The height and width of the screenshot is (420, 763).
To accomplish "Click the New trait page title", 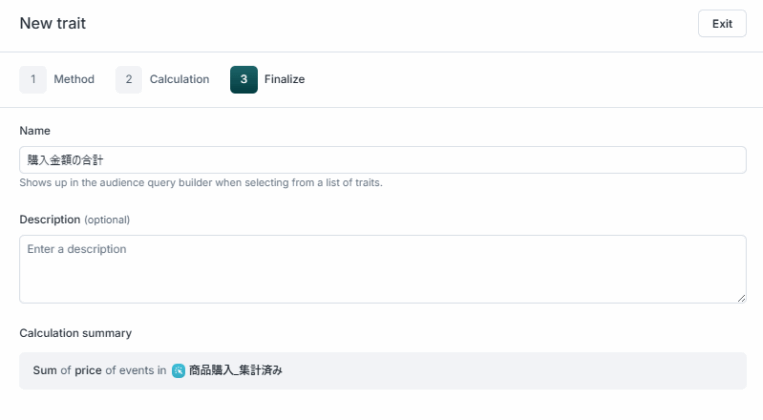I will [52, 24].
